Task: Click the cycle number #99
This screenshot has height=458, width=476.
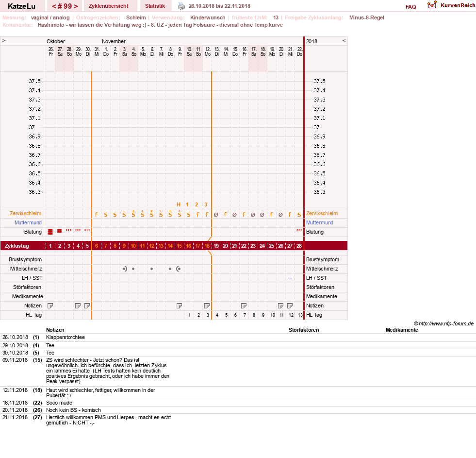Action: click(65, 6)
